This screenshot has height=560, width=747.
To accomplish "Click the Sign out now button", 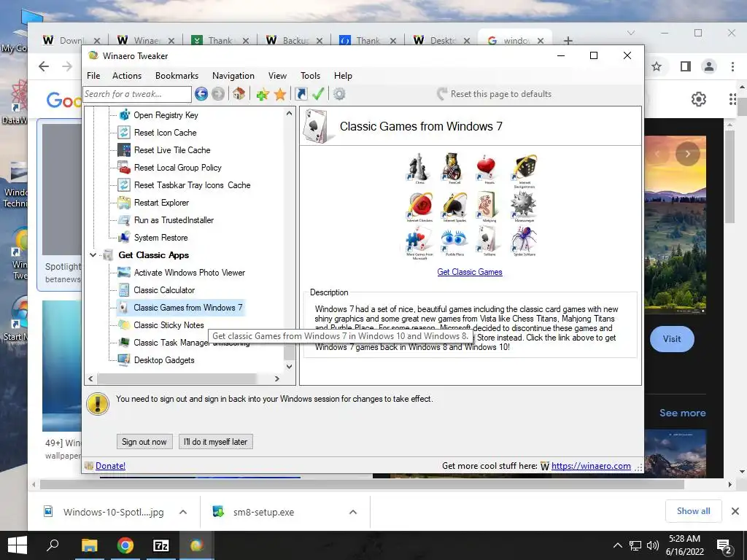I will (x=144, y=441).
